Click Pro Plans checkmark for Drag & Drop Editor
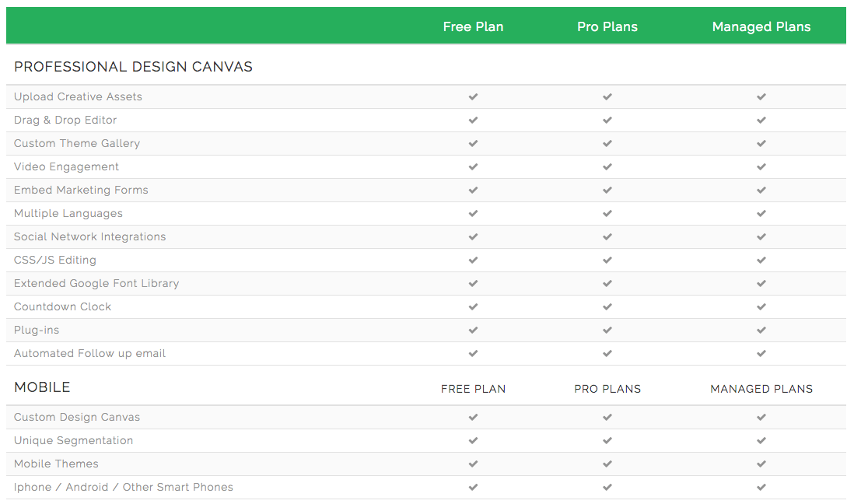 click(x=607, y=121)
